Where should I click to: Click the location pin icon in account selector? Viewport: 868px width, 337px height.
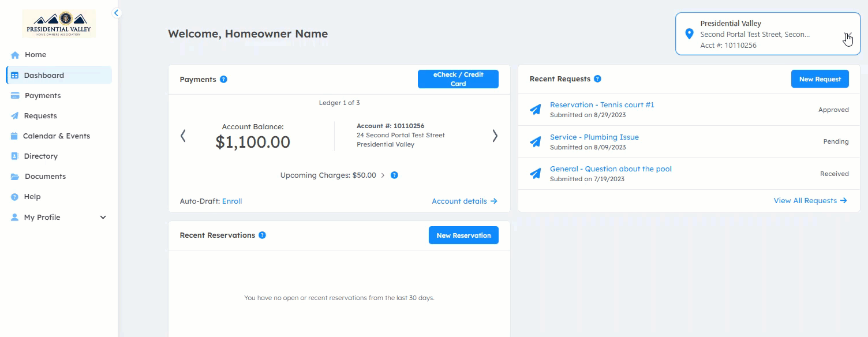pos(689,34)
